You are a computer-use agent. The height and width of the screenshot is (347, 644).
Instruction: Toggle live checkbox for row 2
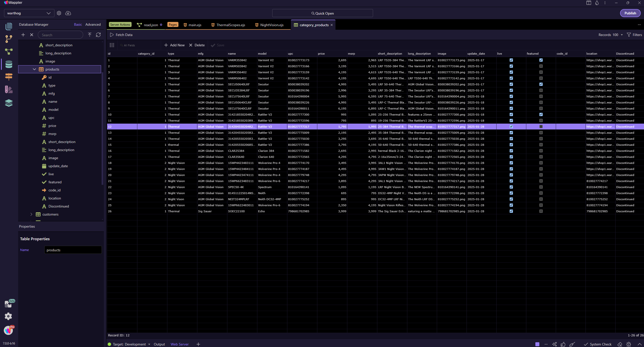coord(511,66)
